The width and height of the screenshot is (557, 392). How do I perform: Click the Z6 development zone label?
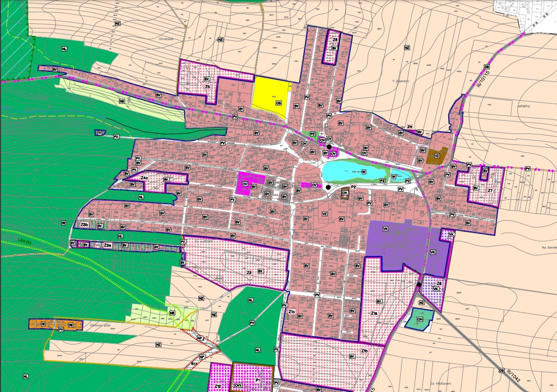(x=334, y=40)
